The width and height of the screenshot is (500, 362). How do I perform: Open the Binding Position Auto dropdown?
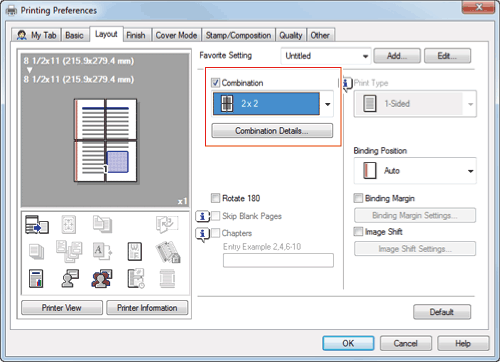[x=415, y=171]
